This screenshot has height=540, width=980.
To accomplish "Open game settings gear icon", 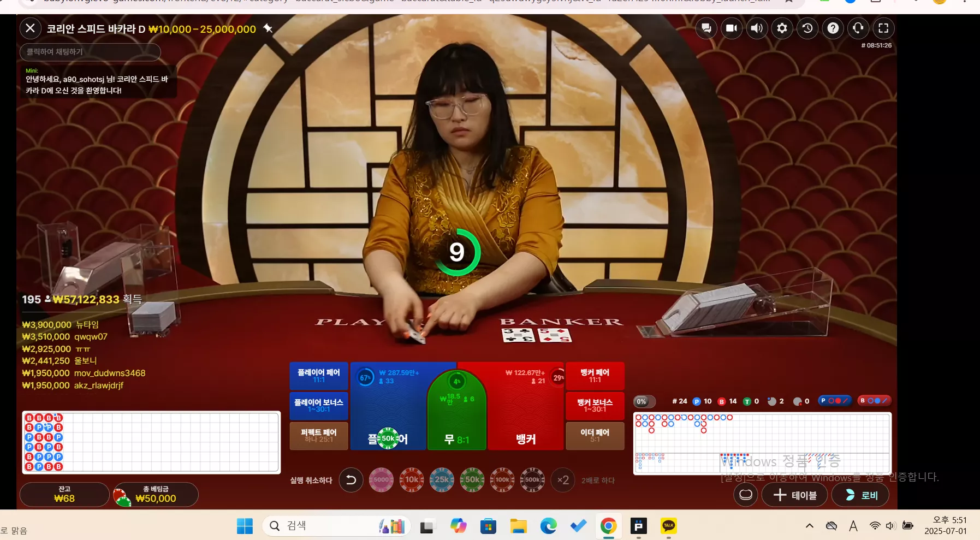I will pos(782,28).
